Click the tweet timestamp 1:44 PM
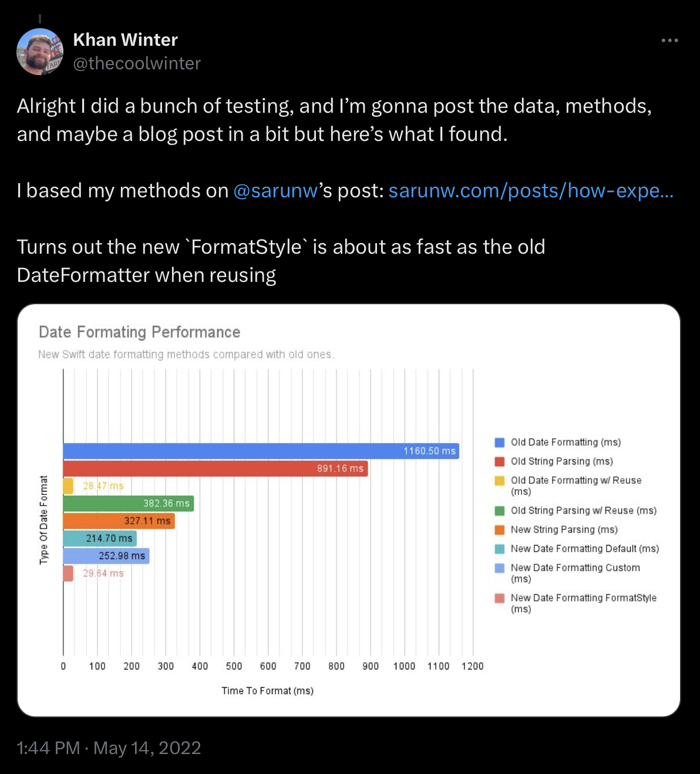 [48, 748]
